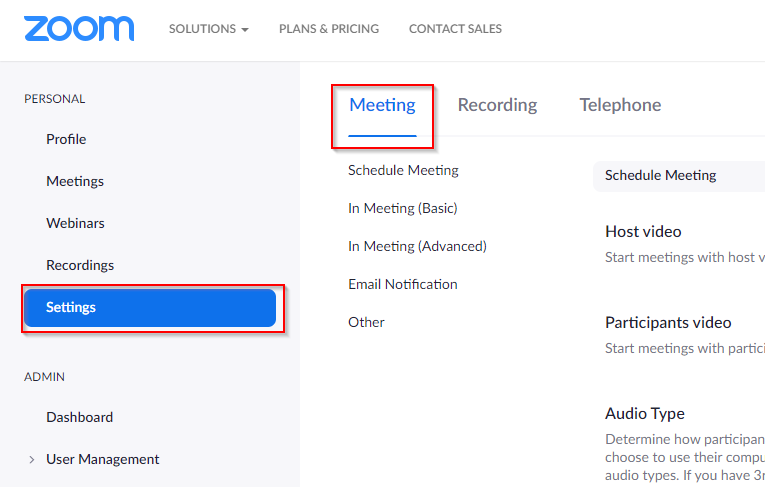
Task: Jump to Schedule Meeting section link
Action: point(403,170)
